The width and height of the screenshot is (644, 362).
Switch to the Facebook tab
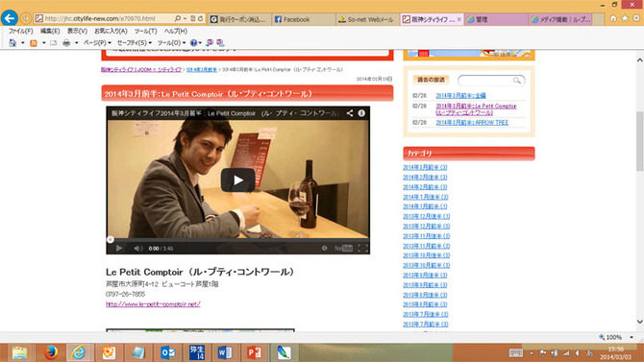pos(304,19)
